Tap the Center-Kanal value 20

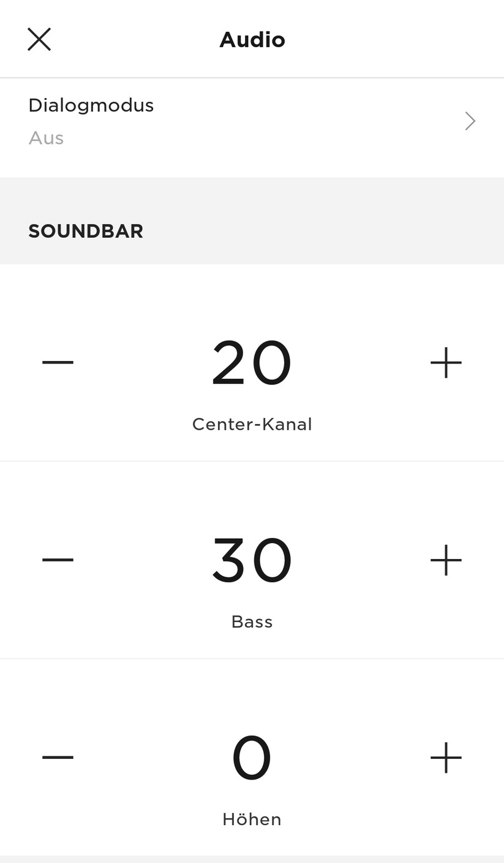pos(252,363)
